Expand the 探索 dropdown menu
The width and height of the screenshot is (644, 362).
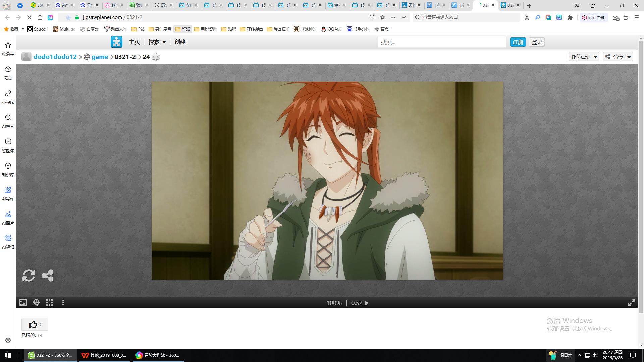(157, 42)
